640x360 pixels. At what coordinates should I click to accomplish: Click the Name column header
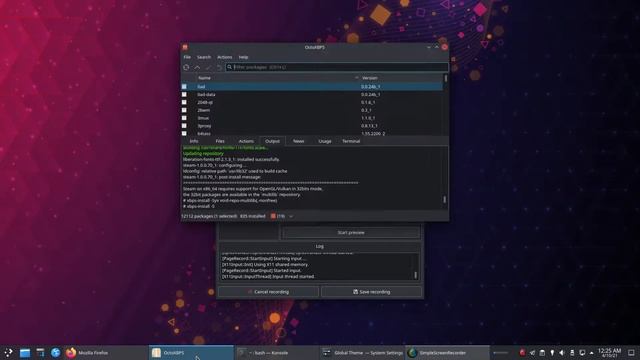[x=278, y=78]
